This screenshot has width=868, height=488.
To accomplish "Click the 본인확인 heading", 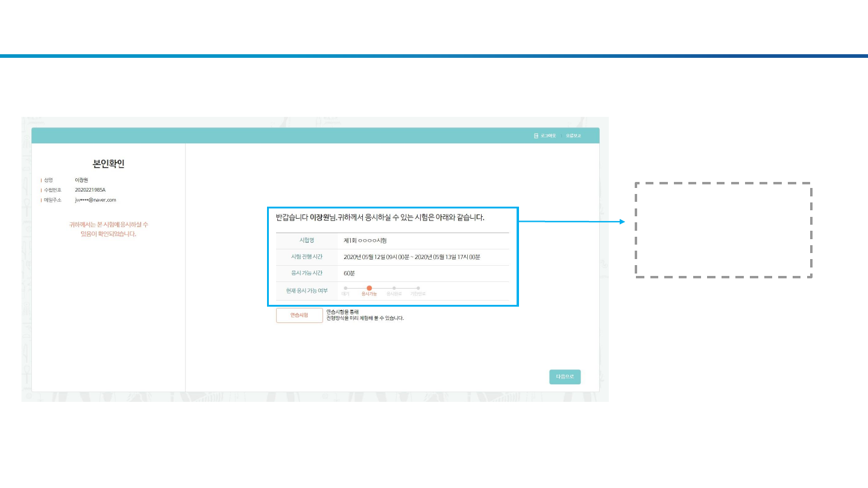I will 108,164.
